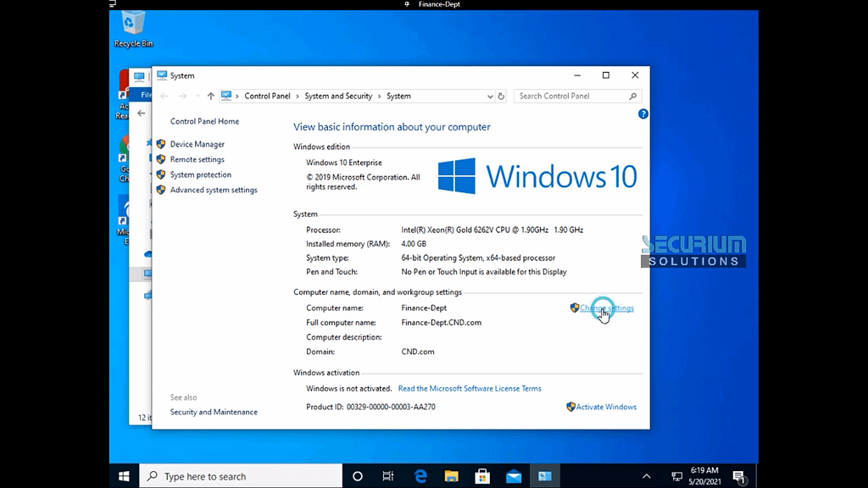Click the computer icon in address bar
This screenshot has height=488, width=868.
tap(225, 96)
